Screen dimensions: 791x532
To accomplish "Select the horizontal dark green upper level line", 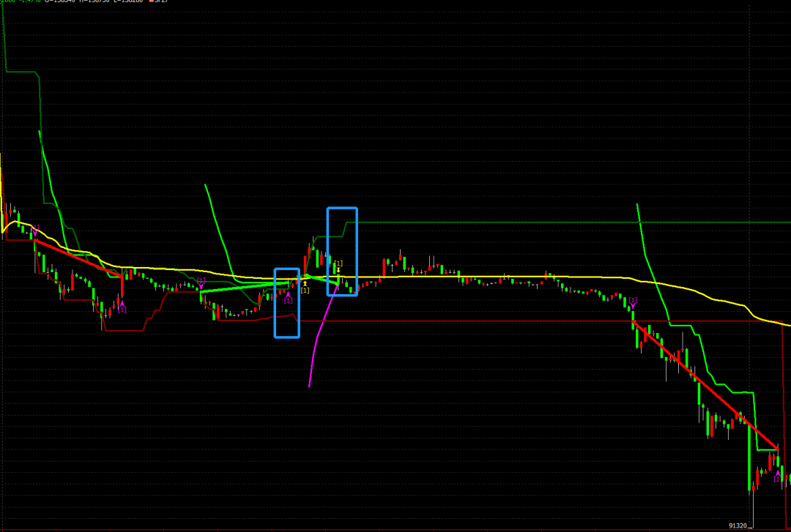I will pyautogui.click(x=568, y=222).
